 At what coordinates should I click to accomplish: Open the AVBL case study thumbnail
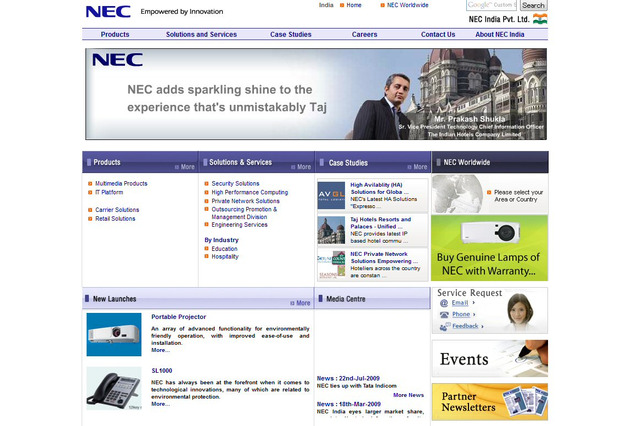pos(331,194)
